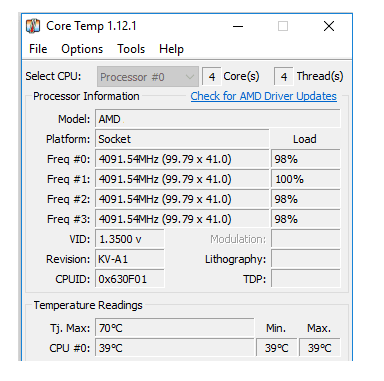Click the Platform field showing Socket
Screen dimensions: 384x381
182,139
